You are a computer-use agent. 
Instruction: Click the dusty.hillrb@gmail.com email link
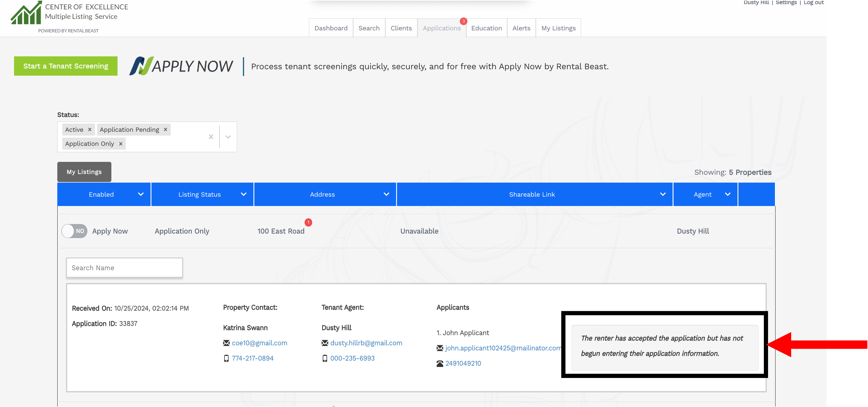point(366,343)
